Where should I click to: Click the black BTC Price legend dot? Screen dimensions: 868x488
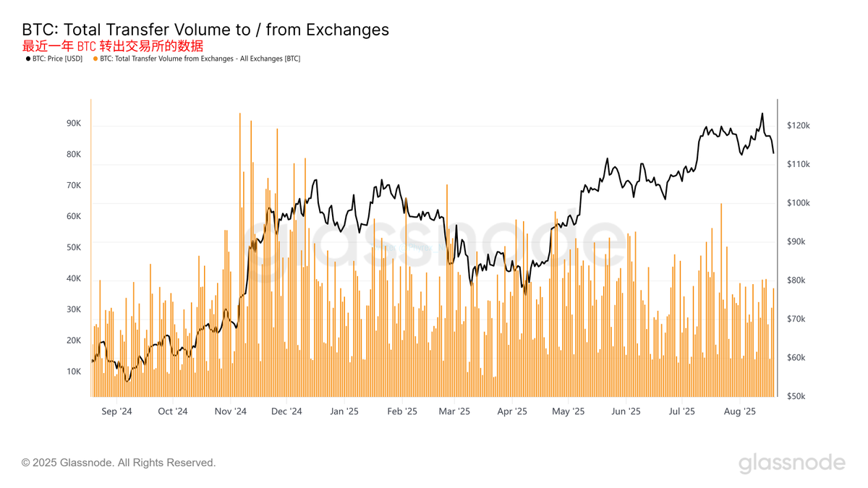28,59
